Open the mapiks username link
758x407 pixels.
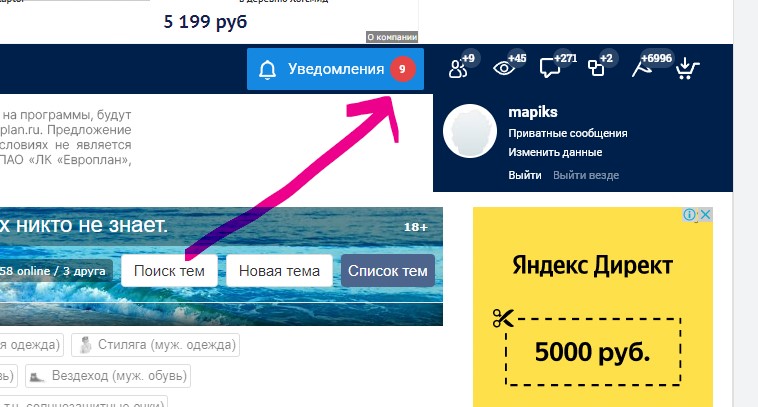point(533,112)
